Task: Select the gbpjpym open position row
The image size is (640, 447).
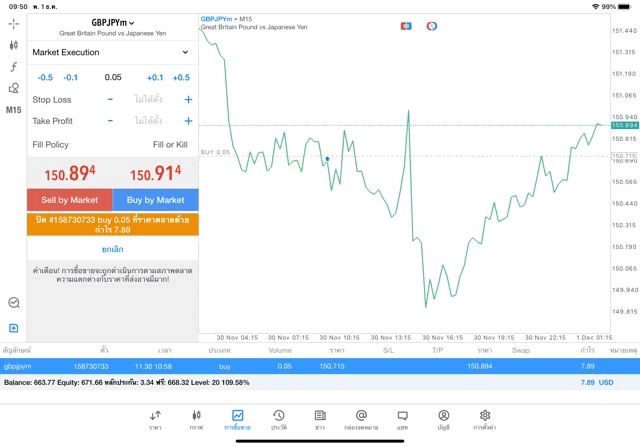Action: click(320, 366)
